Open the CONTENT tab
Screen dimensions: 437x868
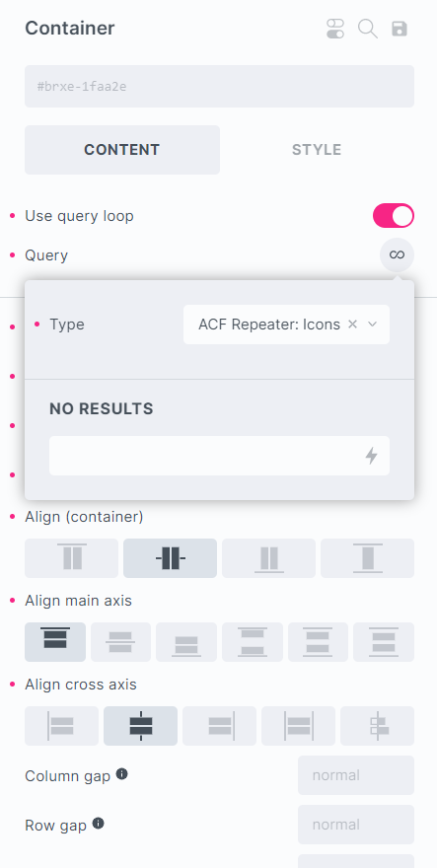[x=122, y=150]
